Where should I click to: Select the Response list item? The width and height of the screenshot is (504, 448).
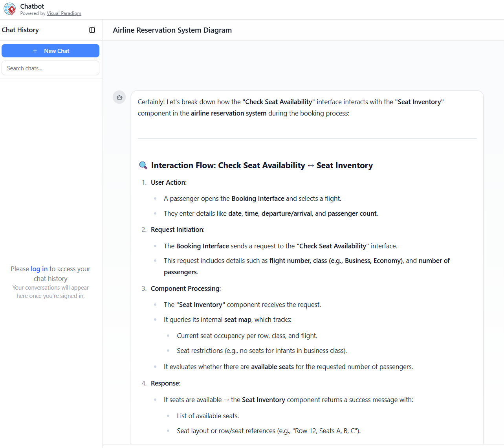tap(165, 383)
